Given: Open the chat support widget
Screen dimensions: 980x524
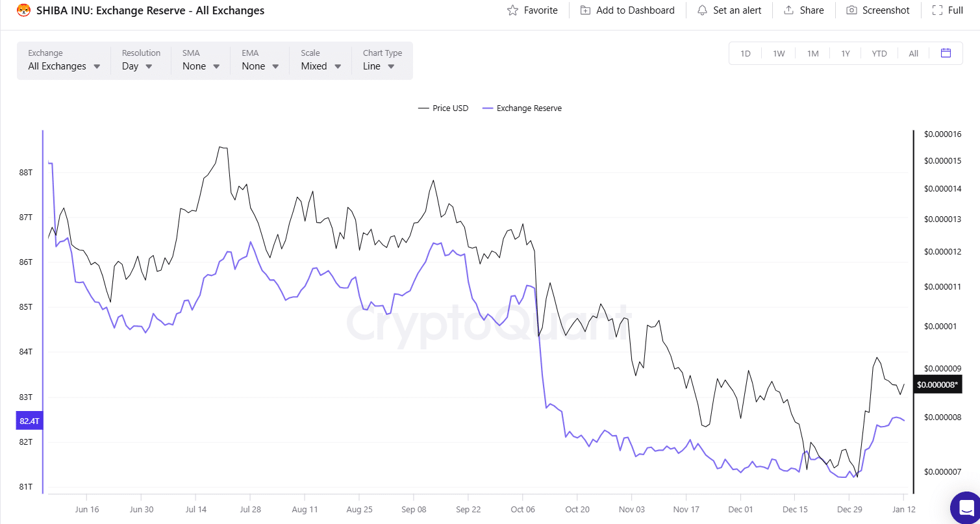Looking at the screenshot, I should point(964,507).
